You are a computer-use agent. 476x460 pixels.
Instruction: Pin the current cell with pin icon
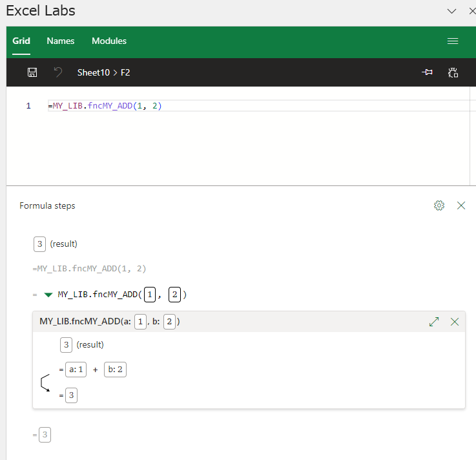click(427, 72)
